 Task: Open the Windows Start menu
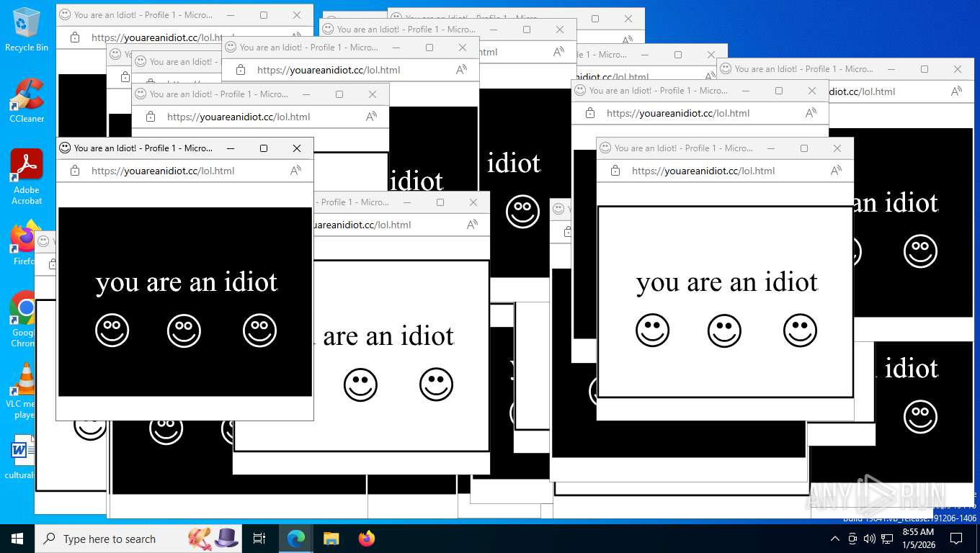[17, 539]
